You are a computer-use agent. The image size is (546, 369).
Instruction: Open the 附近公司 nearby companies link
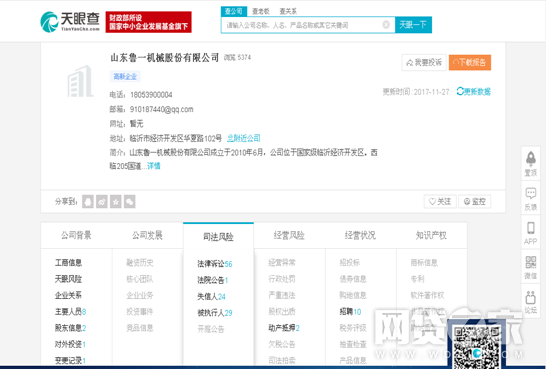[x=244, y=138]
